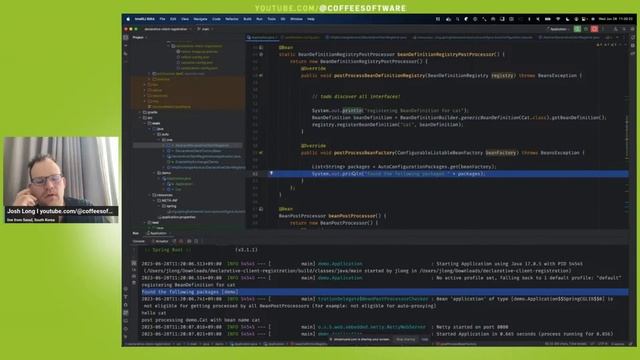Click the Notifications icon on right sidebar
The image size is (640, 360).
(x=633, y=37)
